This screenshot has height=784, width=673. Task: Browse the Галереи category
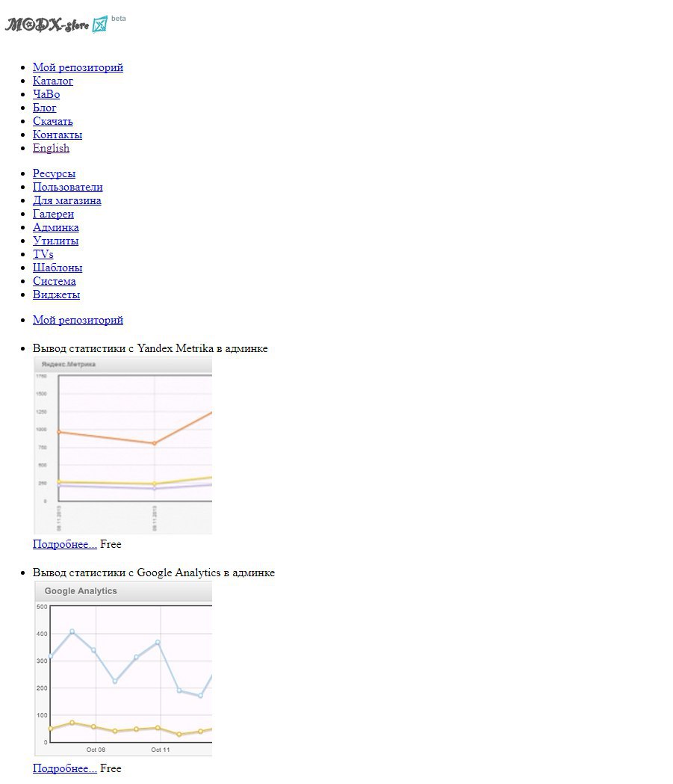(54, 214)
